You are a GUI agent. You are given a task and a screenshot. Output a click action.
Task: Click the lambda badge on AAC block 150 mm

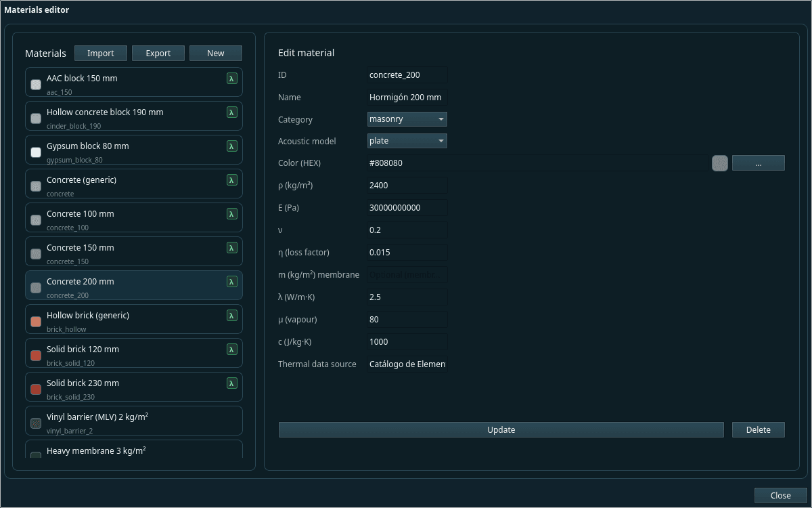coord(232,79)
